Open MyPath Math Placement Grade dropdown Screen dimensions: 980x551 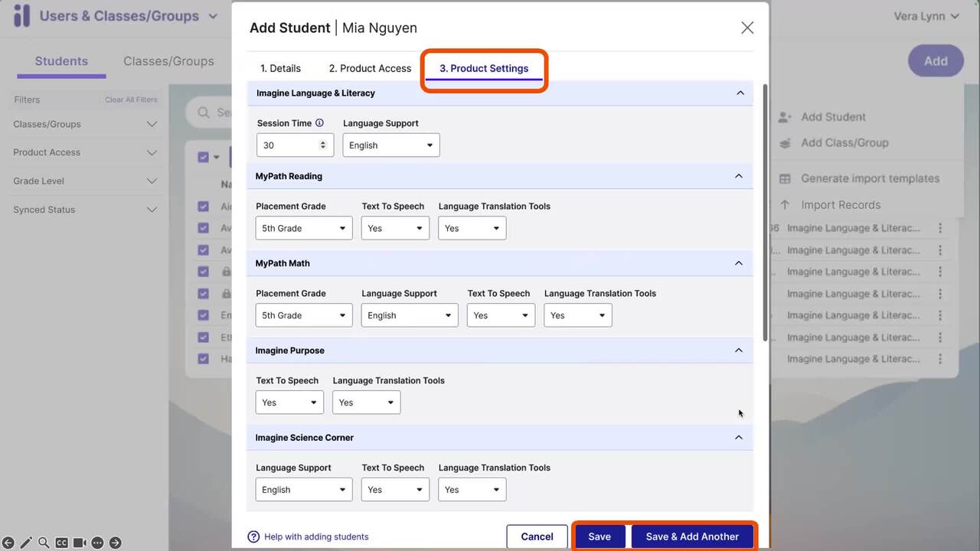point(304,315)
